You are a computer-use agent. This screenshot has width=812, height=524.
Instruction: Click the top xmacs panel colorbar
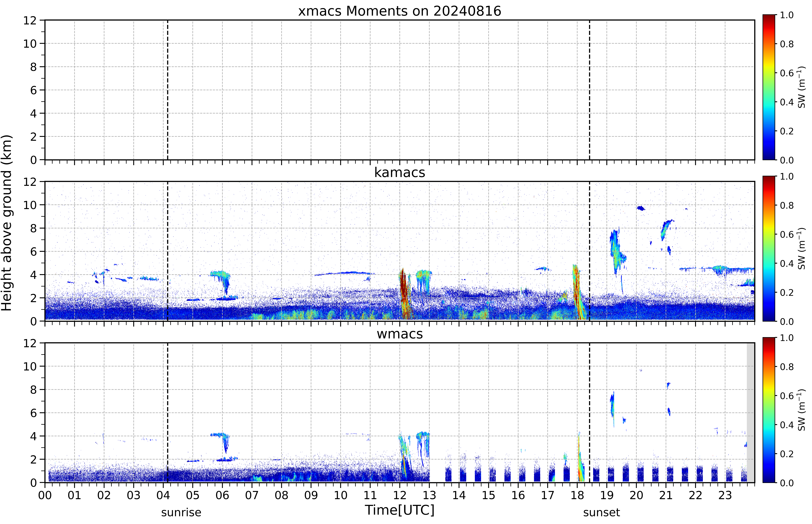[769, 87]
